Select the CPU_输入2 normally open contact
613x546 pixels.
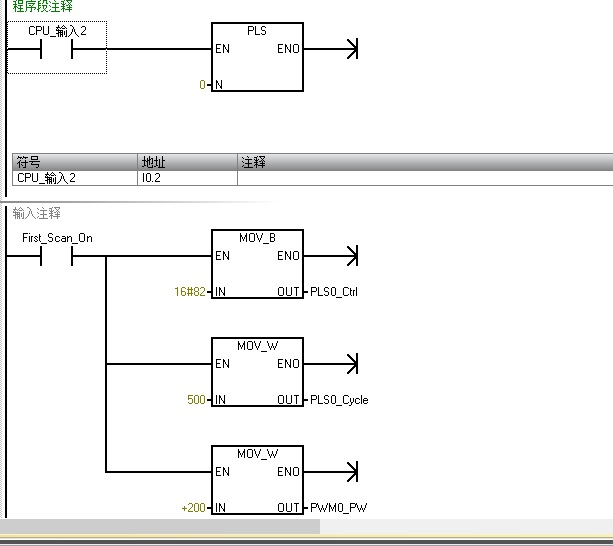point(57,49)
